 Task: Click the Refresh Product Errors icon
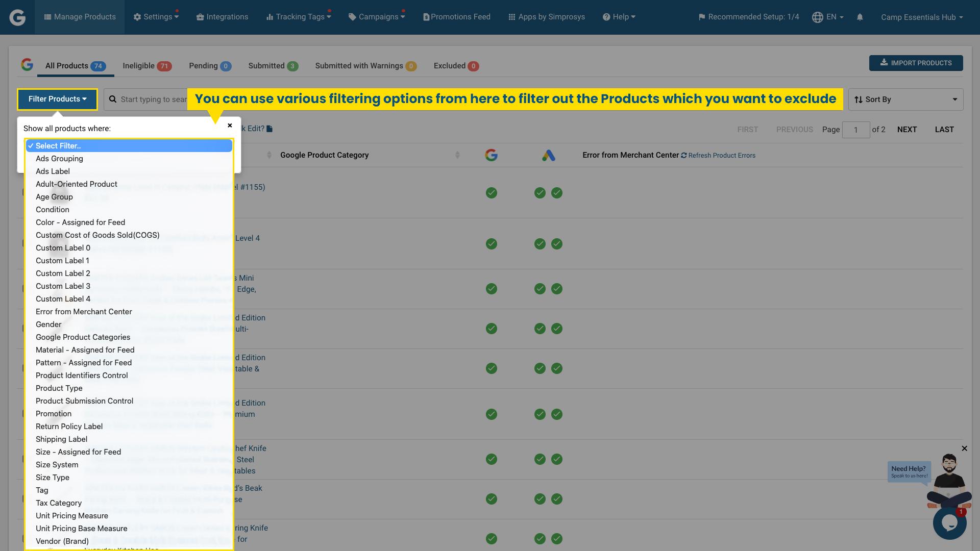pyautogui.click(x=684, y=156)
